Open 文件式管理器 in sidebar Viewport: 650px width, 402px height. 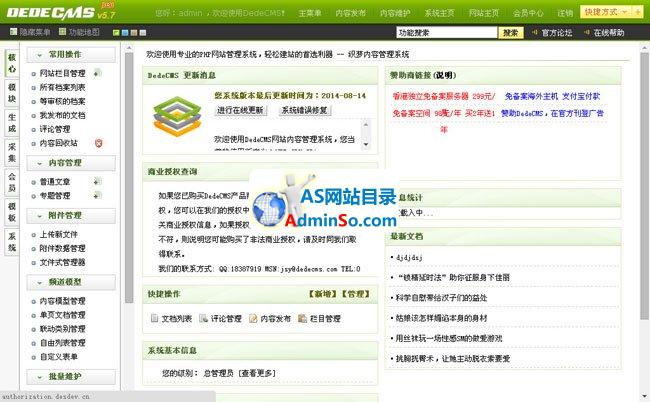[62, 262]
